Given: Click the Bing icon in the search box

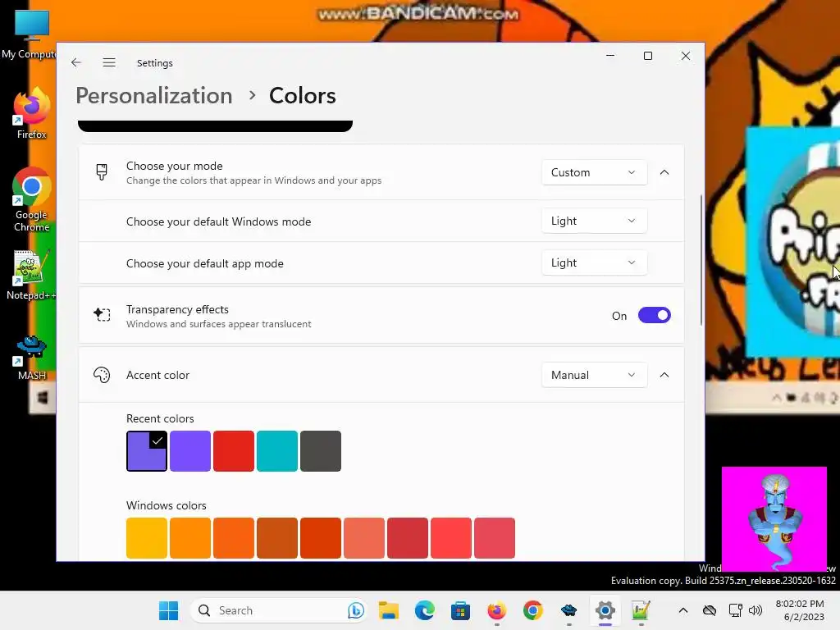Looking at the screenshot, I should click(x=356, y=610).
